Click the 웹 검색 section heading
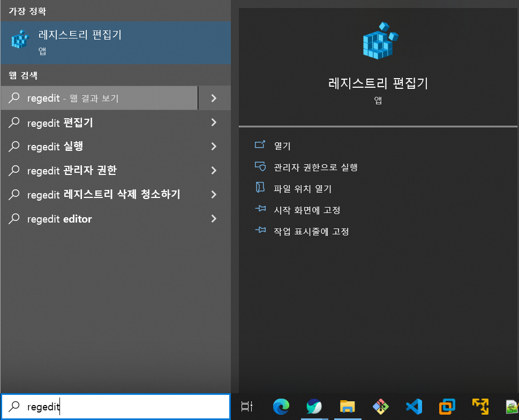The height and width of the screenshot is (420, 519). click(23, 75)
